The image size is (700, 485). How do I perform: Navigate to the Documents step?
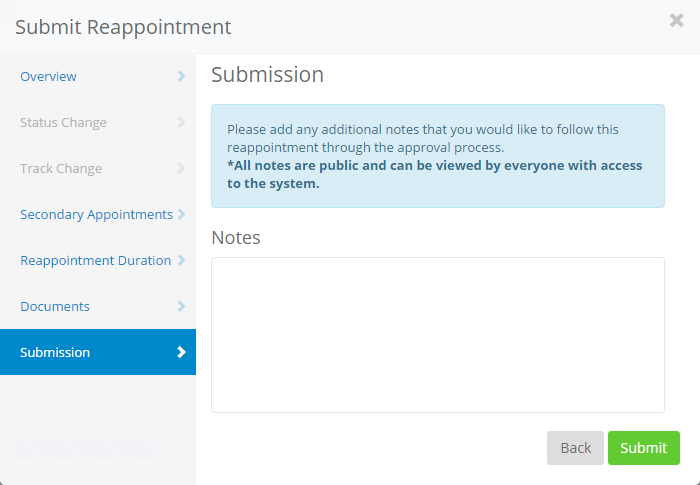coord(55,307)
